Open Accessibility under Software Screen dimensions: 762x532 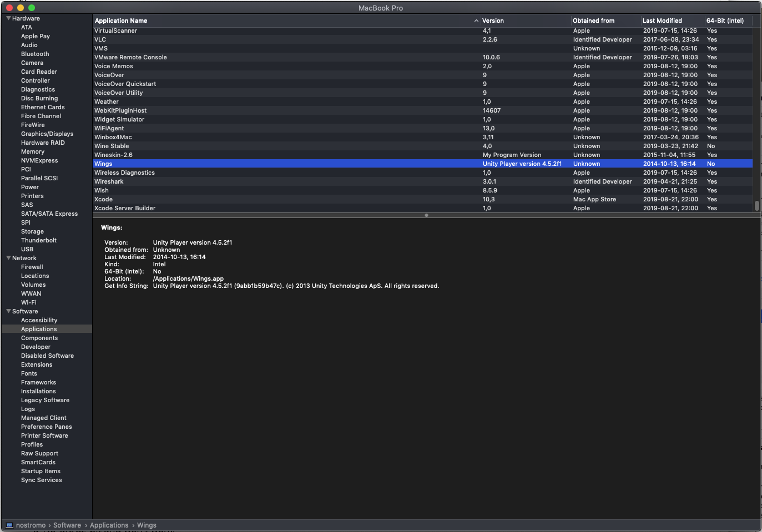(x=39, y=320)
